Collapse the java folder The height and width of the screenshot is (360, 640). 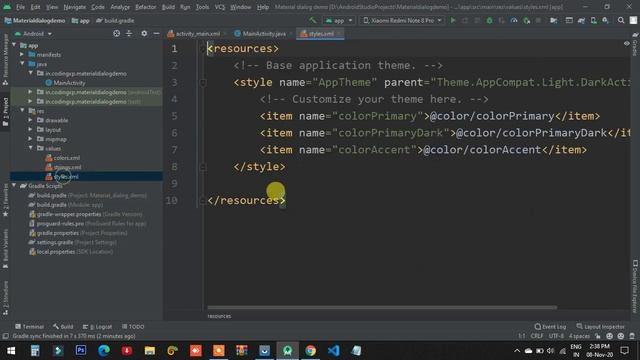point(22,64)
